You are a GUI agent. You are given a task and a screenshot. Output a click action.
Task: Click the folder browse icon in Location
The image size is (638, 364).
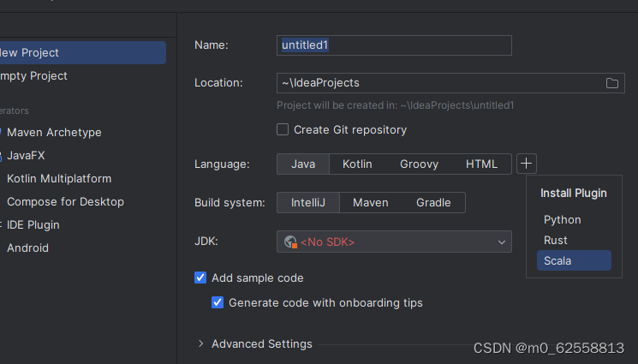pyautogui.click(x=612, y=83)
